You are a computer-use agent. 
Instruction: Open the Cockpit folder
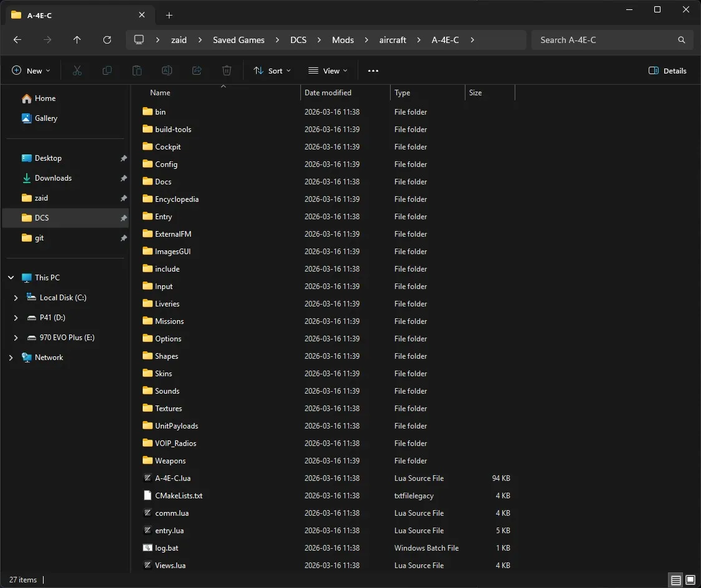tap(168, 146)
